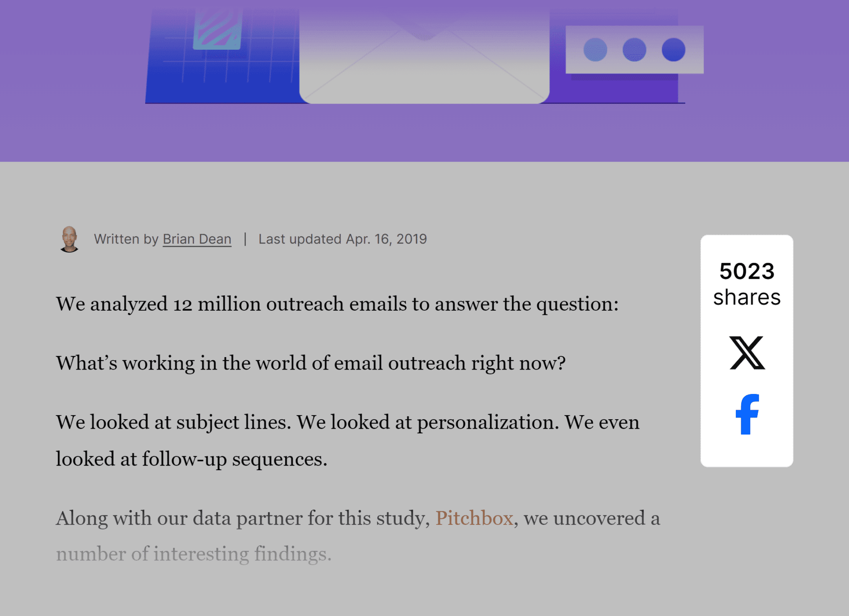The width and height of the screenshot is (849, 616).
Task: Click the 'shares' label in share widget
Action: coord(747,297)
